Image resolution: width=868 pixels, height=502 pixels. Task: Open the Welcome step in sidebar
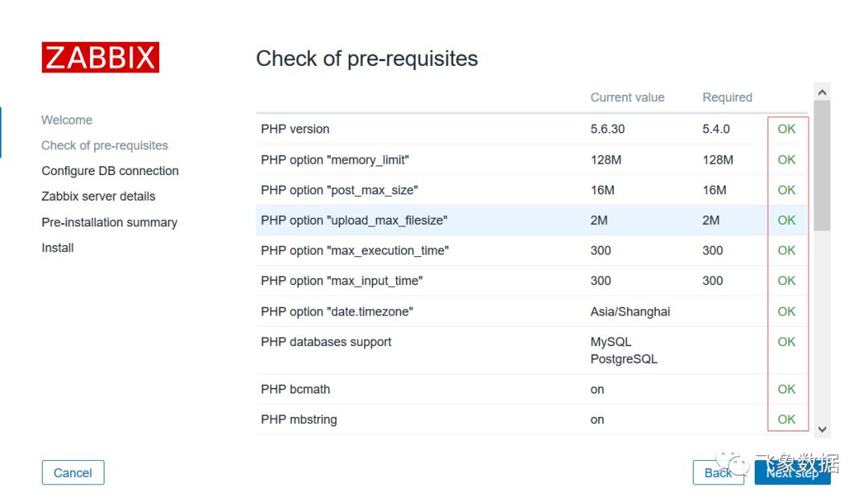(x=67, y=120)
